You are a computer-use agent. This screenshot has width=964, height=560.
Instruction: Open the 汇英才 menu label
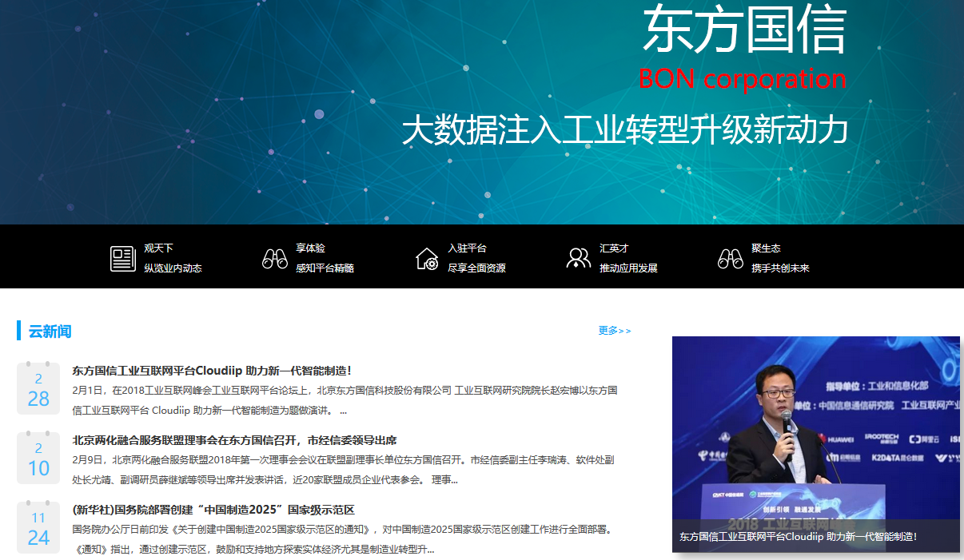(614, 248)
